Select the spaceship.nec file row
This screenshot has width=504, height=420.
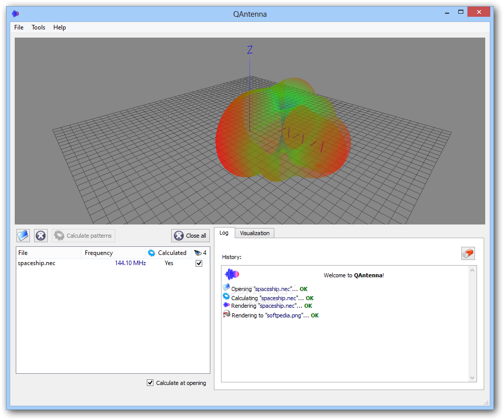click(113, 263)
